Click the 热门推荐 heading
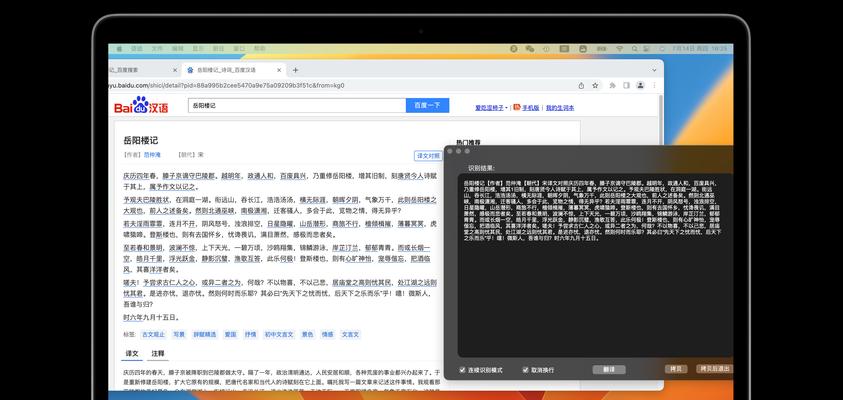 pyautogui.click(x=468, y=142)
